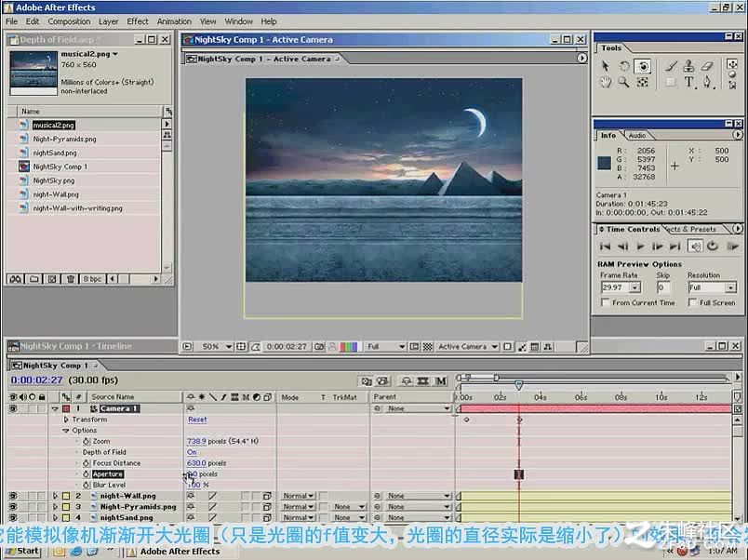Expand the Transform property group

tap(66, 420)
